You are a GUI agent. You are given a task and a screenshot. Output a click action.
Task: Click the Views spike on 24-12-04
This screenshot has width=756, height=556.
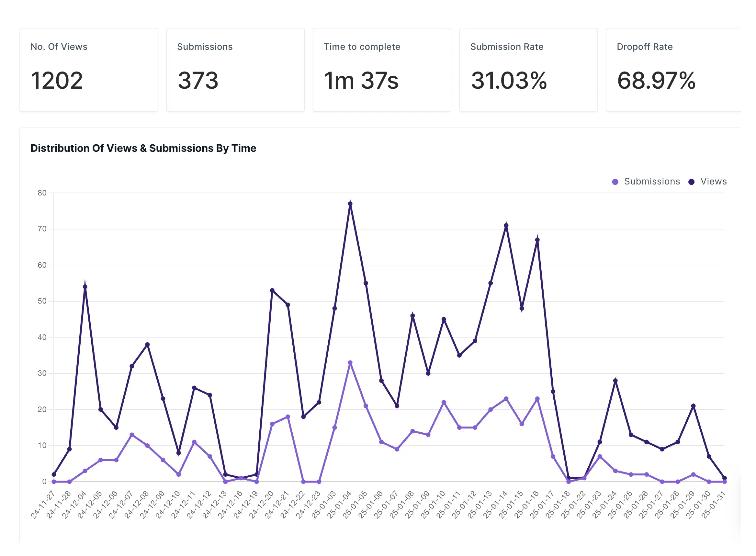(x=85, y=286)
